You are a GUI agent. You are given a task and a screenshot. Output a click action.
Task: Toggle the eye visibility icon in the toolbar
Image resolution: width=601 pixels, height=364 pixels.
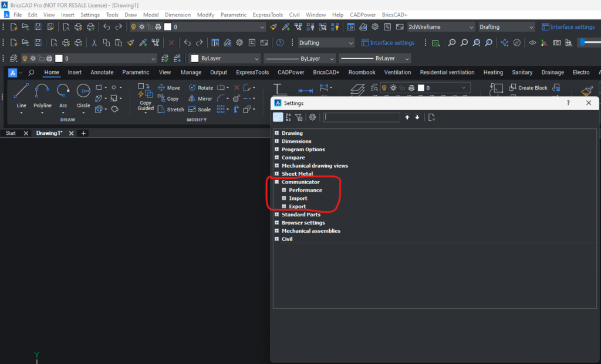[532, 43]
